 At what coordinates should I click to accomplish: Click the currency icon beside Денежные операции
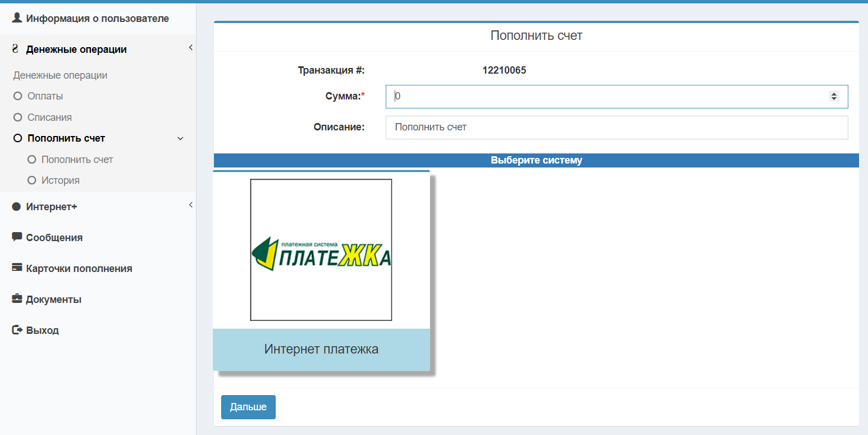coord(15,49)
